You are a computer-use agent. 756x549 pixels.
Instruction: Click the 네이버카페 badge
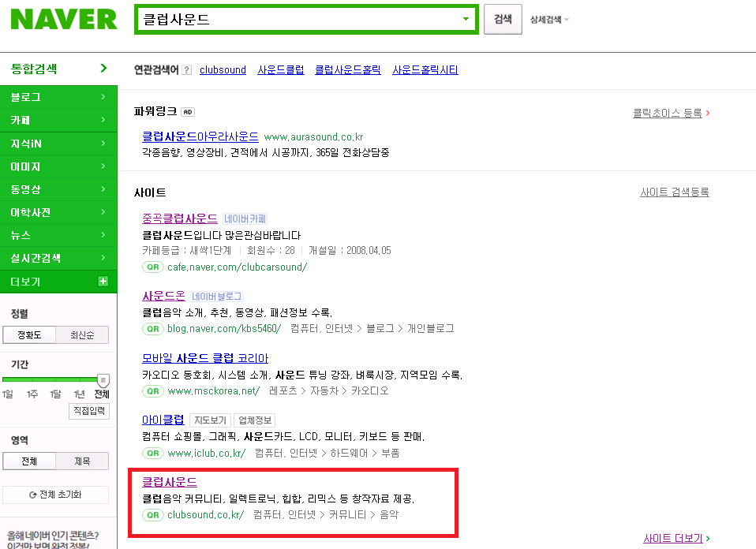click(245, 218)
